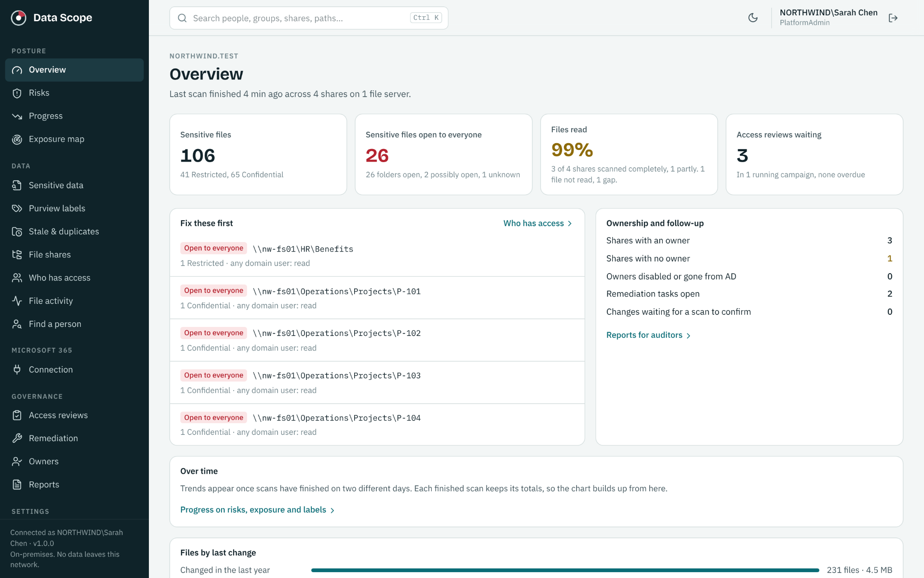Click Open to everyone badge for HR\Benefits

[213, 248]
